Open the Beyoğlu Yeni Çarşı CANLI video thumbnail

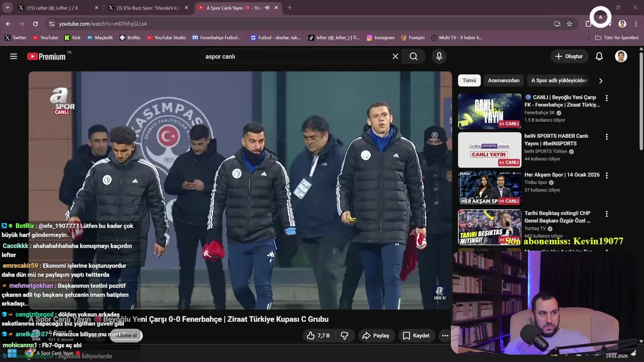coord(490,111)
